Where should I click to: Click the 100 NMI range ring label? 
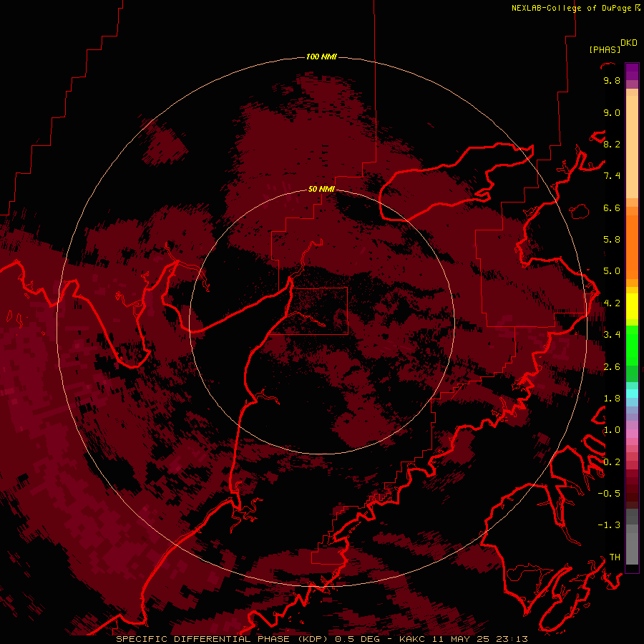(321, 57)
